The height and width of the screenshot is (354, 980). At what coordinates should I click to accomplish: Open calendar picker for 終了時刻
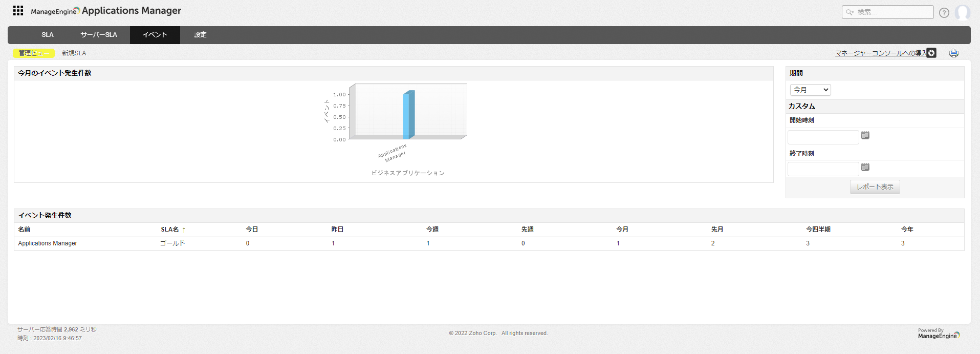[865, 167]
